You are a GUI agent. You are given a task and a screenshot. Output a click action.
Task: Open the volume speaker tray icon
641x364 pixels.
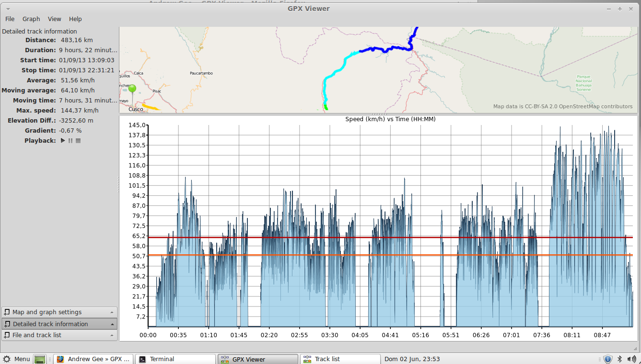tap(631, 359)
